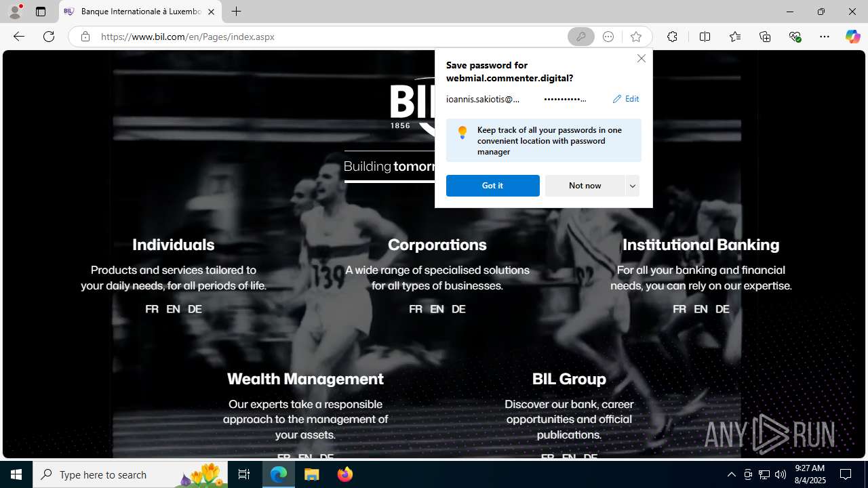Expand the Not now dropdown arrow
Screen dimensions: 868x488
(633, 186)
